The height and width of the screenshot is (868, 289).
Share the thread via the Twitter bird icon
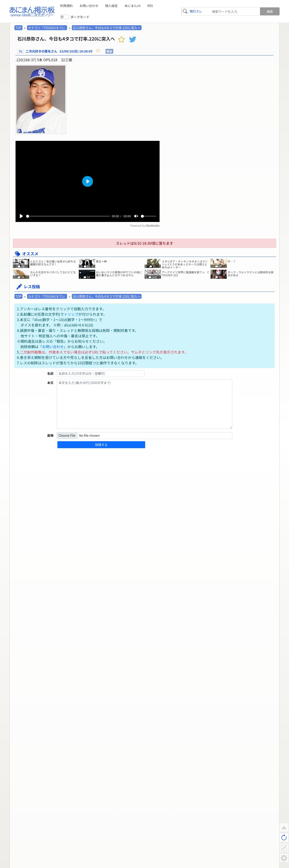pos(133,39)
